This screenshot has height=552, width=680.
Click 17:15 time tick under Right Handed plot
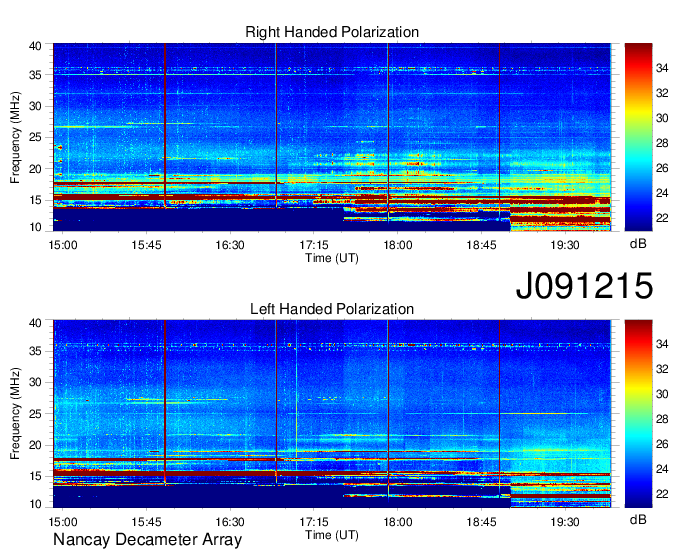(314, 245)
